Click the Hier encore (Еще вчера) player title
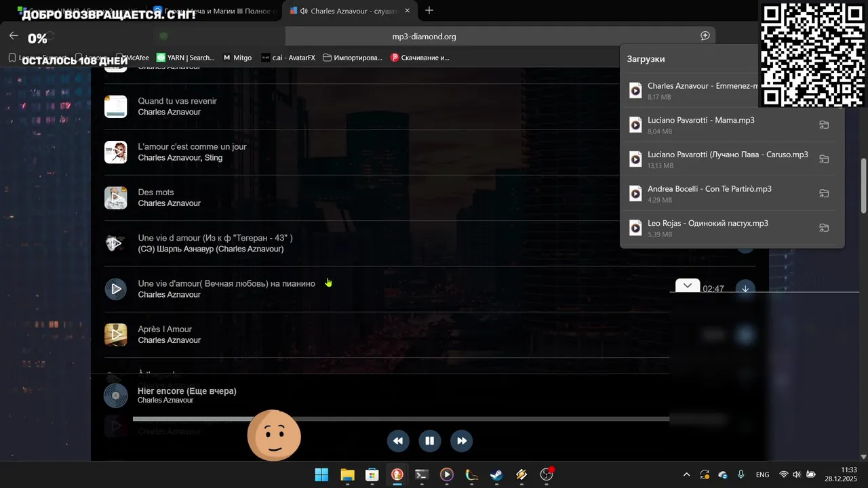868x488 pixels. pos(187,391)
